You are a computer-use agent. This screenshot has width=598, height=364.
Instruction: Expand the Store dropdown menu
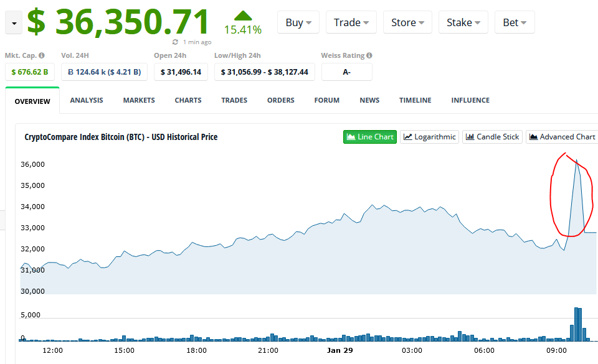pyautogui.click(x=407, y=22)
